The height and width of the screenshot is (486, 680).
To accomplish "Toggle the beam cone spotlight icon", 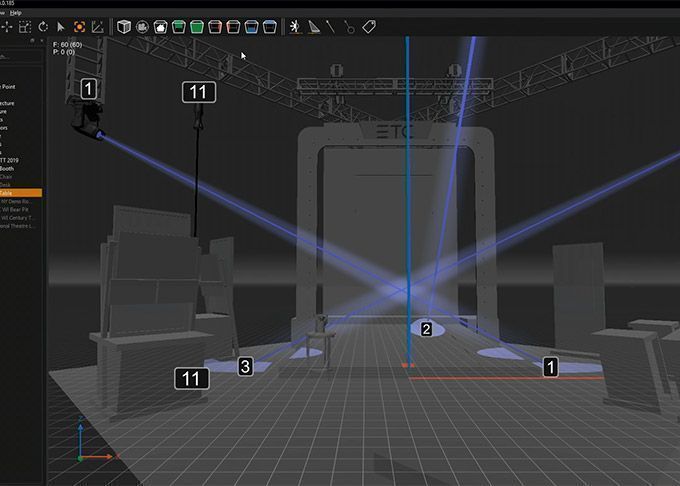I will click(314, 27).
